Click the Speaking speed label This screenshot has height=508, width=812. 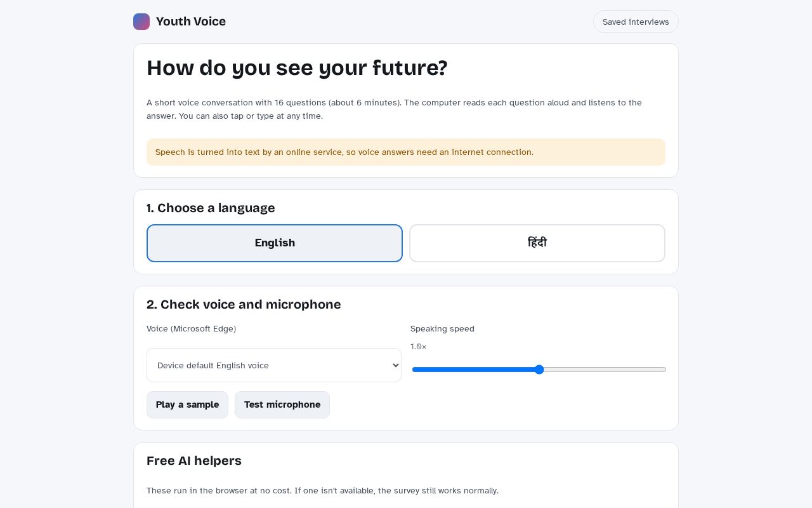[x=442, y=329]
